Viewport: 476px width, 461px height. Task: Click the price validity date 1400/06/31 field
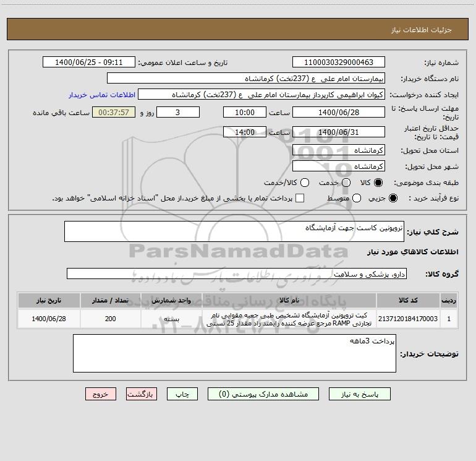pyautogui.click(x=339, y=132)
